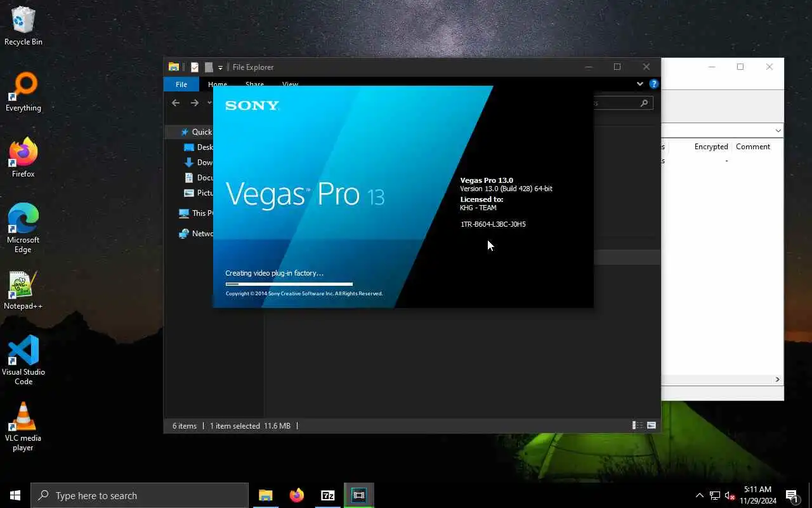Click the 'KHG - TEAM' licensee text

pos(478,208)
